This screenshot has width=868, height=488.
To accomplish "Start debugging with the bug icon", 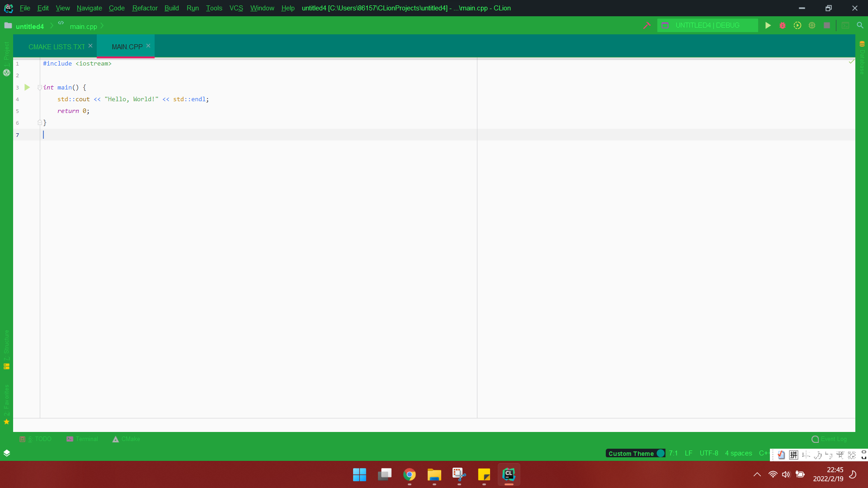I will pyautogui.click(x=783, y=25).
